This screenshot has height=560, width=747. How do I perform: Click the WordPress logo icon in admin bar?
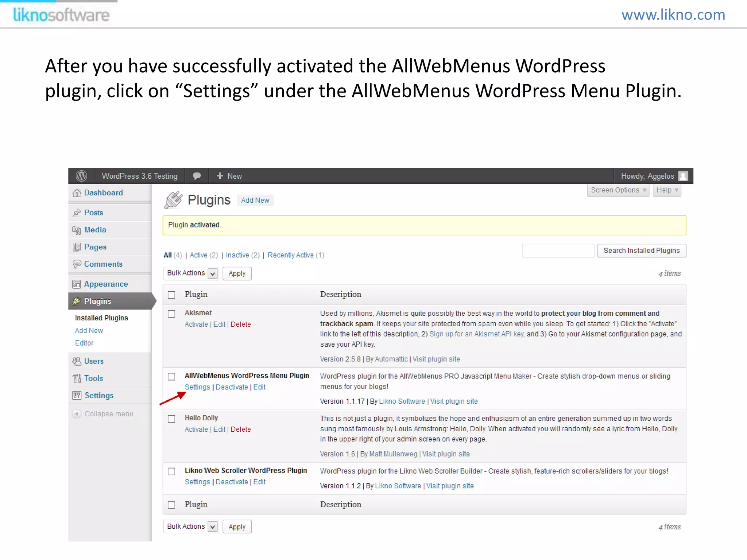(x=81, y=176)
